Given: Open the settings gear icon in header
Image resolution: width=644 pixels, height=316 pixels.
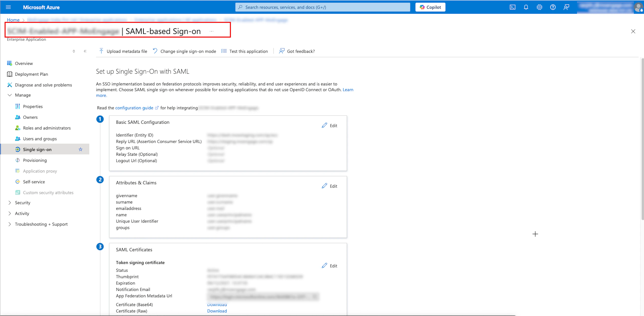Looking at the screenshot, I should tap(539, 7).
